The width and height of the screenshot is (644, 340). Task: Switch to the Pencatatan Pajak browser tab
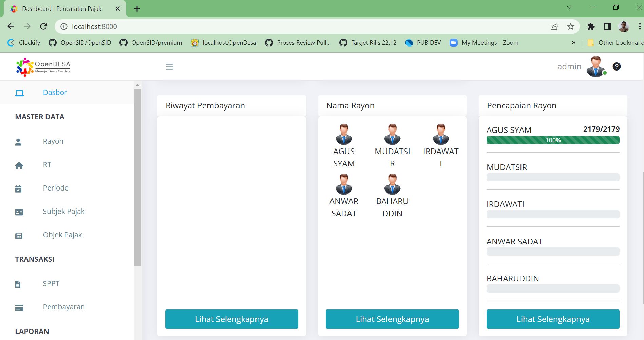point(61,9)
